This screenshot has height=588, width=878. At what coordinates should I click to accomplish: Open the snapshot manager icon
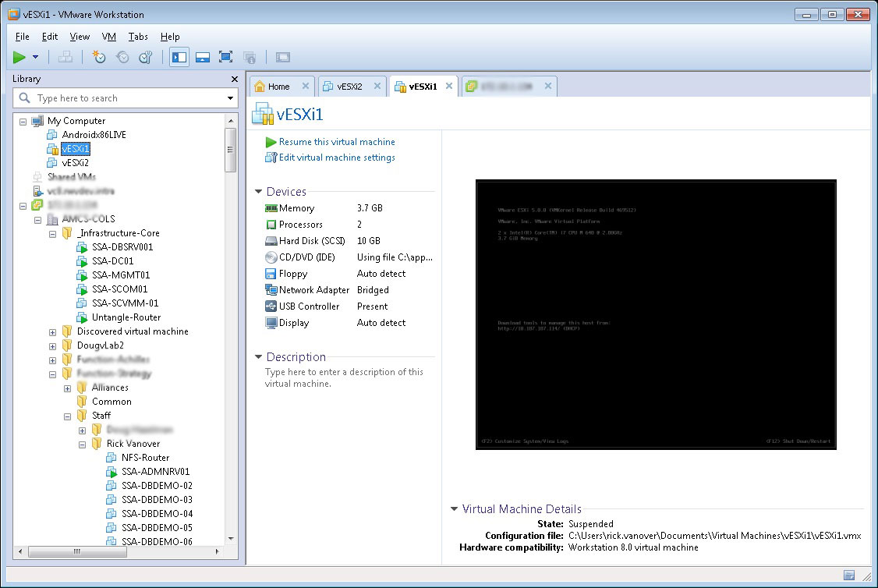pyautogui.click(x=146, y=57)
